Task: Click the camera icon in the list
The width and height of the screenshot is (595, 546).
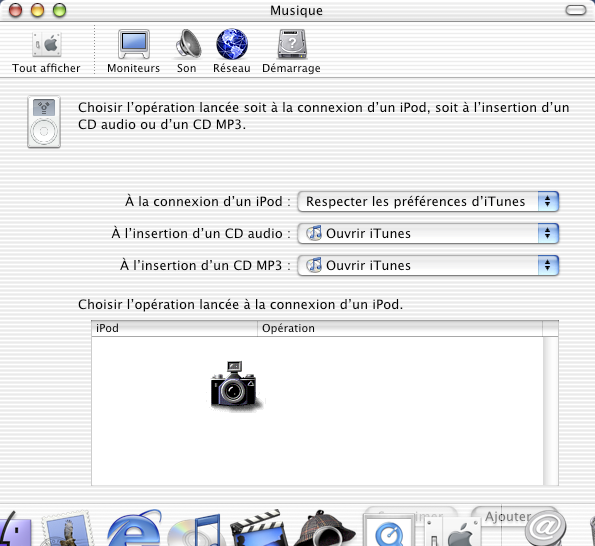Action: coord(235,386)
